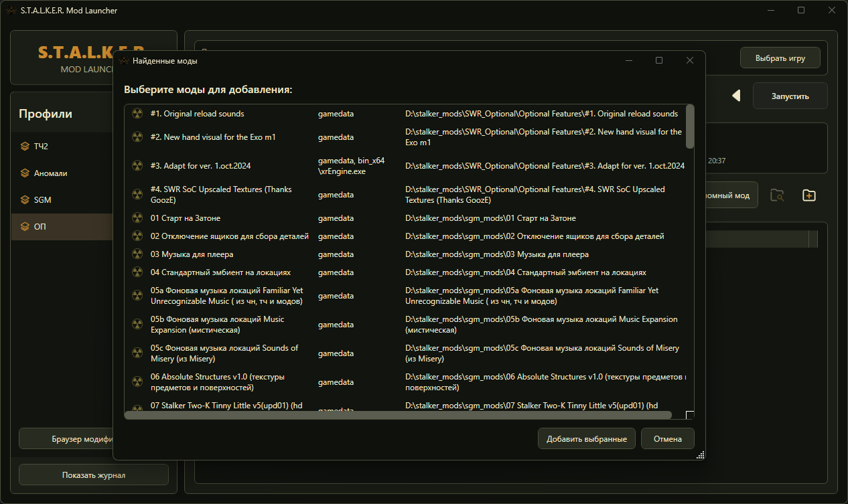Select mod name '02 Отключение ящиков для сбора деталей'
Screen dimensions: 848x504
(x=230, y=236)
